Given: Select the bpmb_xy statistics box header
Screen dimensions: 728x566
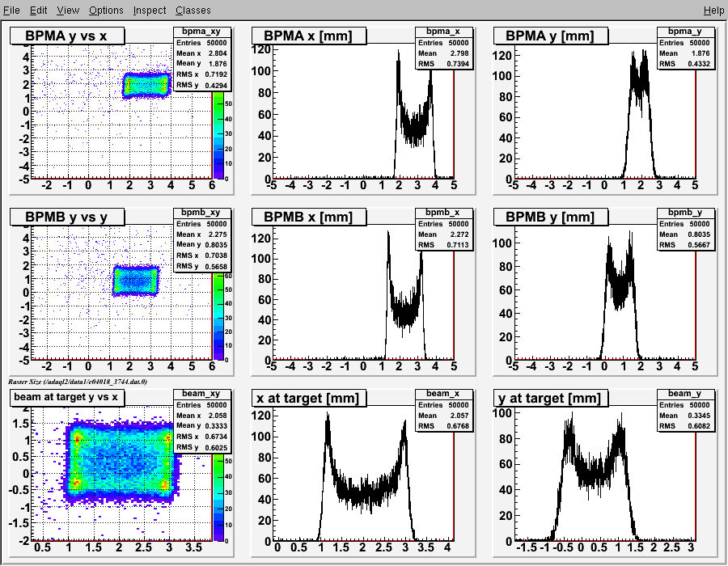Looking at the screenshot, I should click(201, 213).
